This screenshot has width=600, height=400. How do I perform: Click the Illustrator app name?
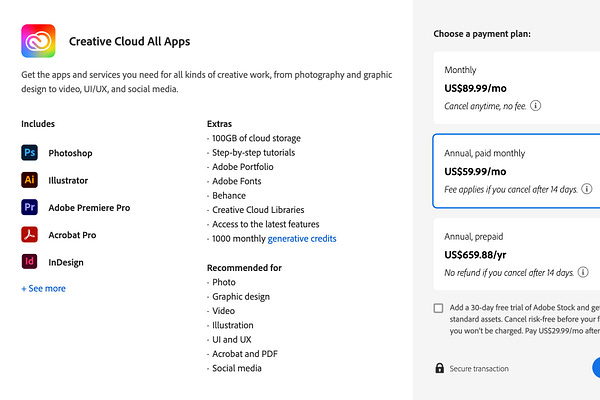[68, 180]
